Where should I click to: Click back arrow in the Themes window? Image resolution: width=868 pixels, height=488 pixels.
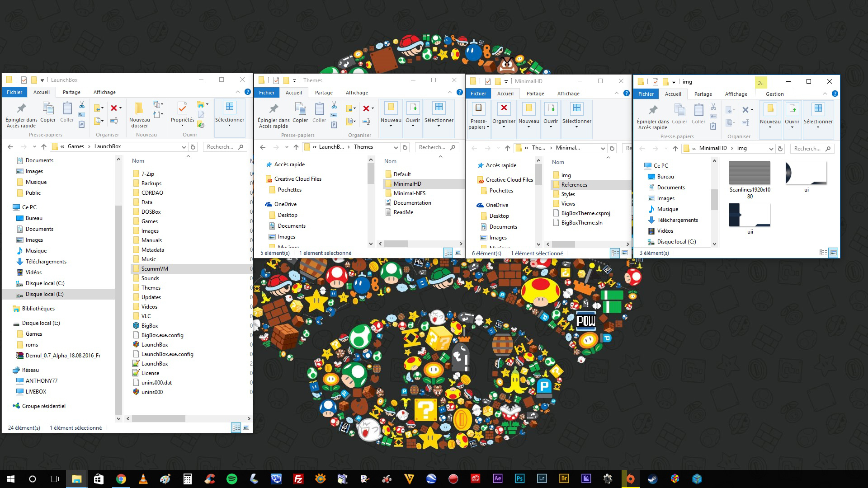pos(263,147)
